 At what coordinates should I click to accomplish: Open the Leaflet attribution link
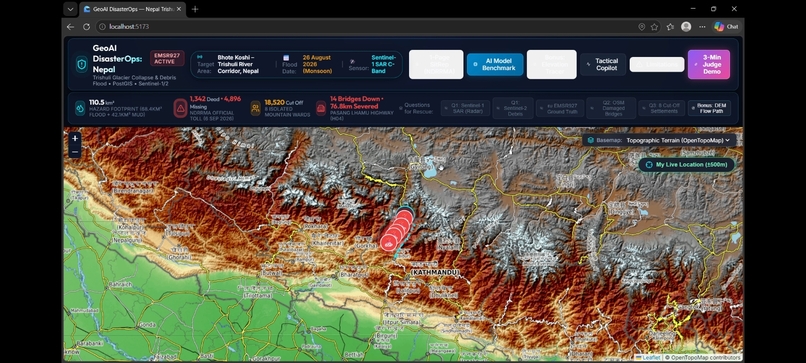pos(649,357)
